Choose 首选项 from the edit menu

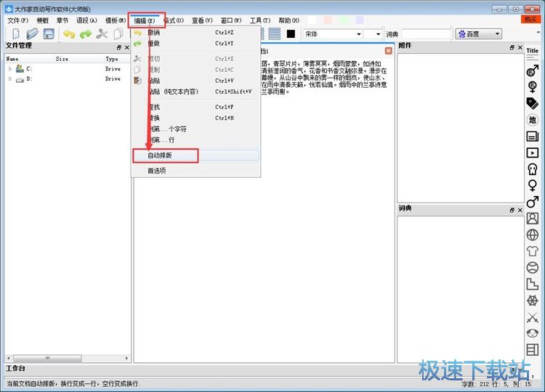195,171
